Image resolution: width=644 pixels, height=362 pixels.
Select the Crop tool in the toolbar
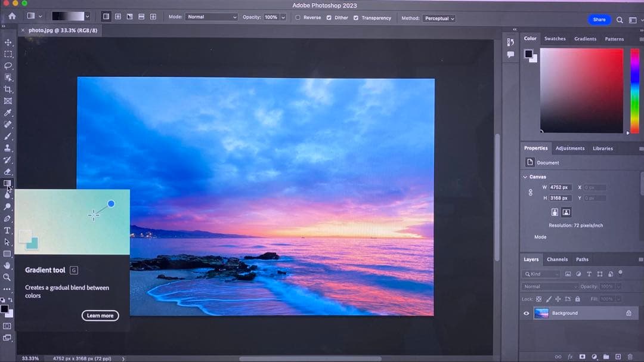coord(8,89)
